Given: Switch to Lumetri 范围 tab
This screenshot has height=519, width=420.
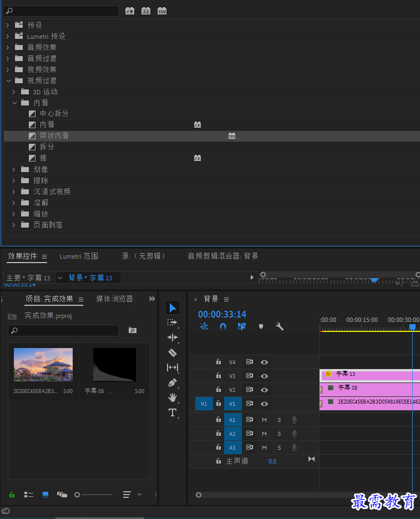Looking at the screenshot, I should click(79, 256).
